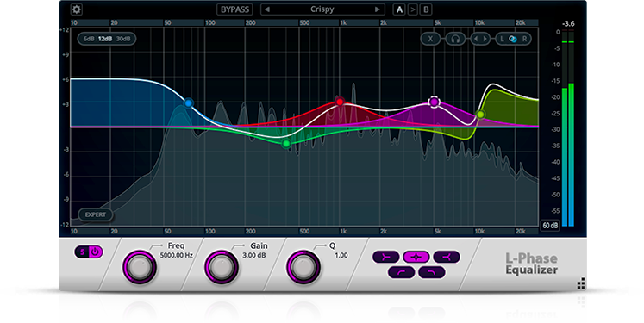
Task: Toggle the stereo link rings icon
Action: pyautogui.click(x=513, y=39)
